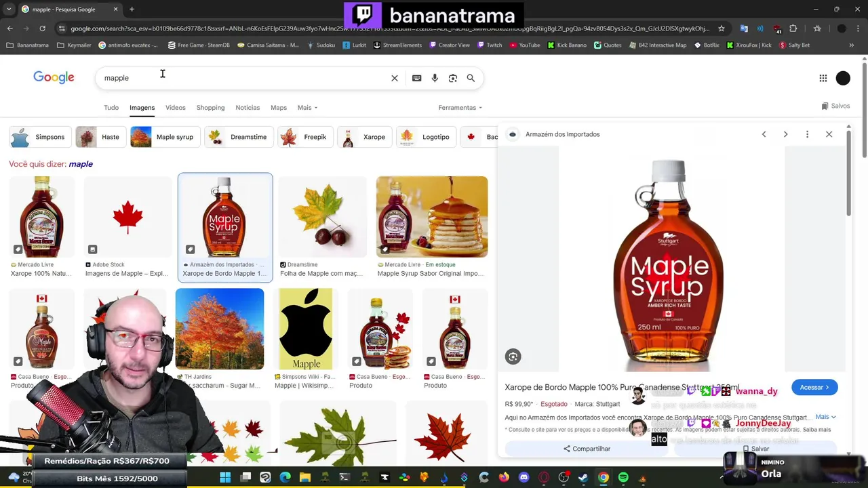Open search by image (Google Lens)

pyautogui.click(x=453, y=78)
